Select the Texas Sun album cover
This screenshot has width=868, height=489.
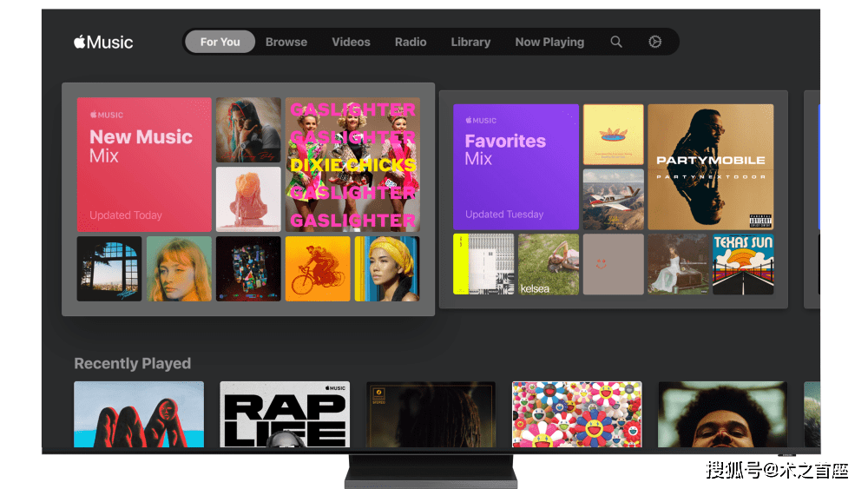(x=743, y=264)
